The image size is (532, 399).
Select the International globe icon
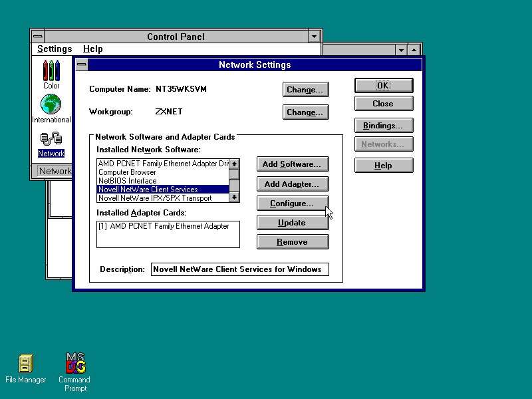click(x=51, y=108)
